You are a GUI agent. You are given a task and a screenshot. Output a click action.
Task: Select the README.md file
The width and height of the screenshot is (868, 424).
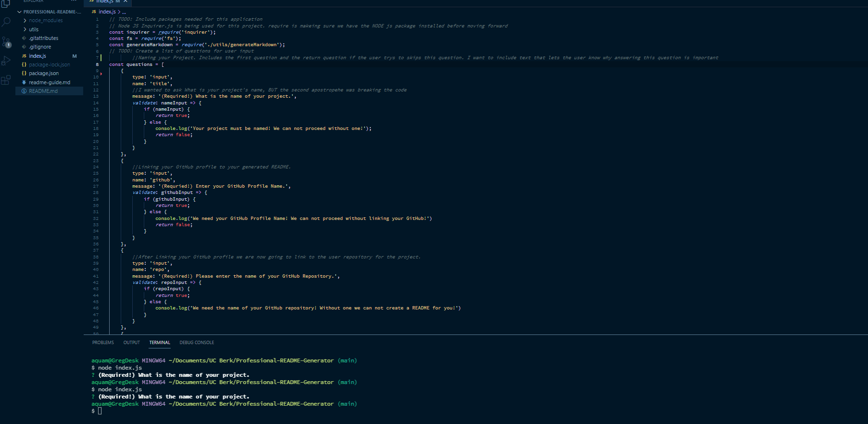point(43,91)
